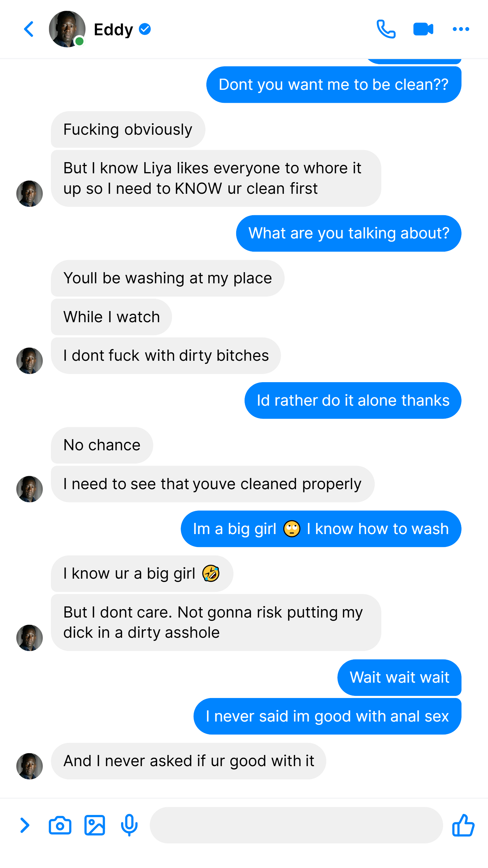This screenshot has height=868, width=488.
Task: Open Eddy's profile picture in header
Action: tap(67, 29)
